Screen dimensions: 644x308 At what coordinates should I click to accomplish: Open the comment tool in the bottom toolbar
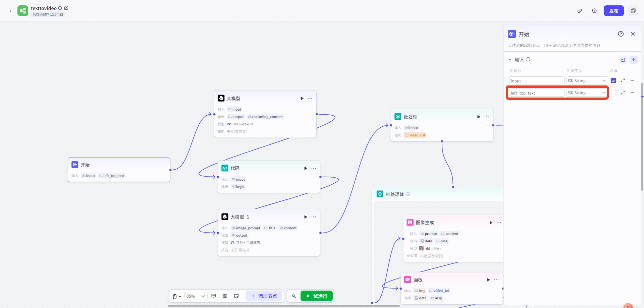(214, 296)
